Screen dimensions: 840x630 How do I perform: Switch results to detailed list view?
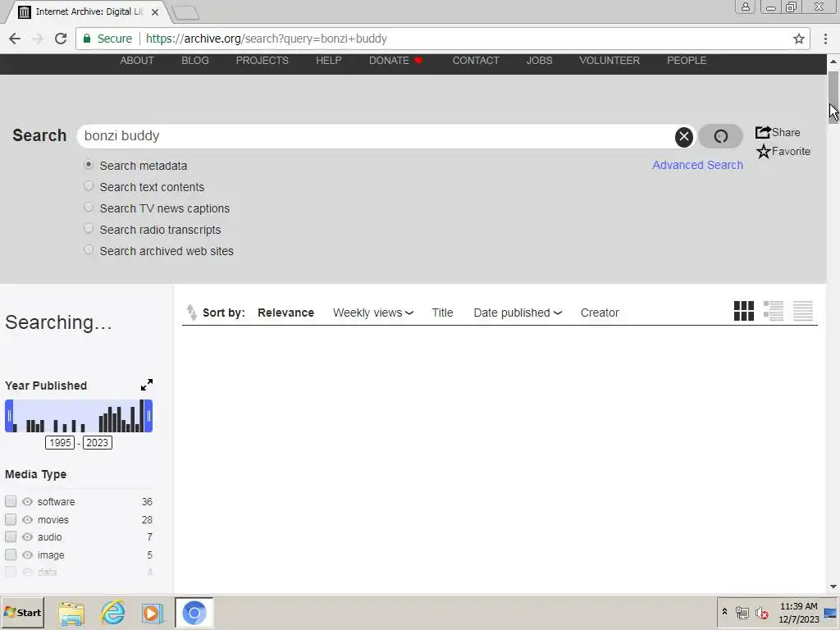(773, 311)
